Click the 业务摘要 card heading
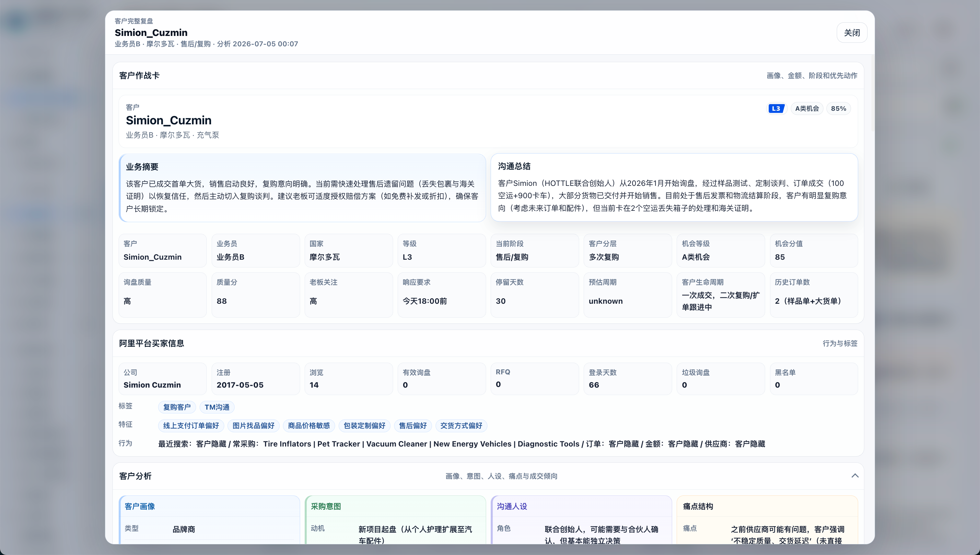The width and height of the screenshot is (980, 555). (x=142, y=167)
